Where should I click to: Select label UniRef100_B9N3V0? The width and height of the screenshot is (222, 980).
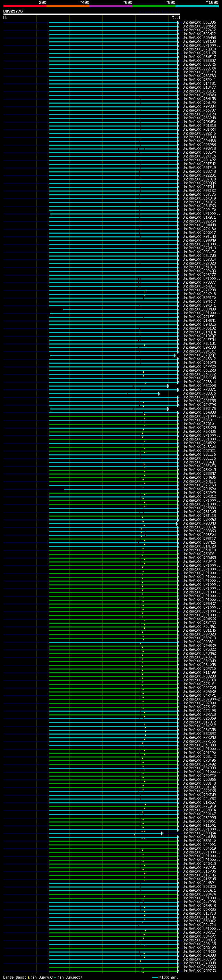pos(199,95)
